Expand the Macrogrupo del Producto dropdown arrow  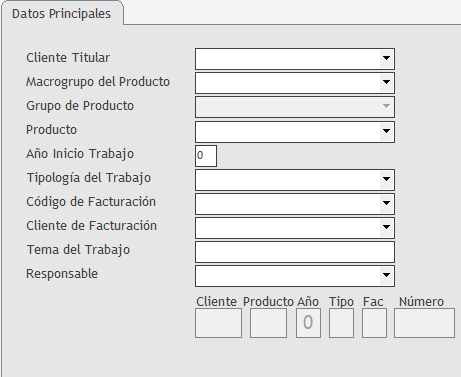(386, 82)
